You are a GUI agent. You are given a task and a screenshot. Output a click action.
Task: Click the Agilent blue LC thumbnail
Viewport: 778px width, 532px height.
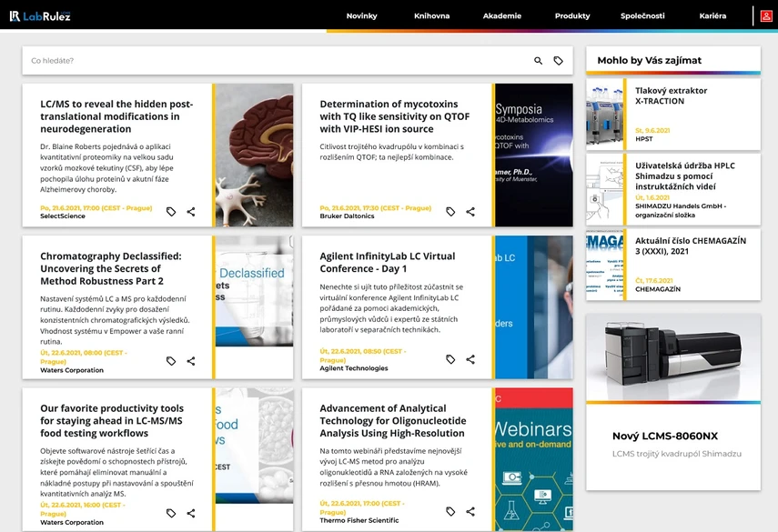coord(534,307)
